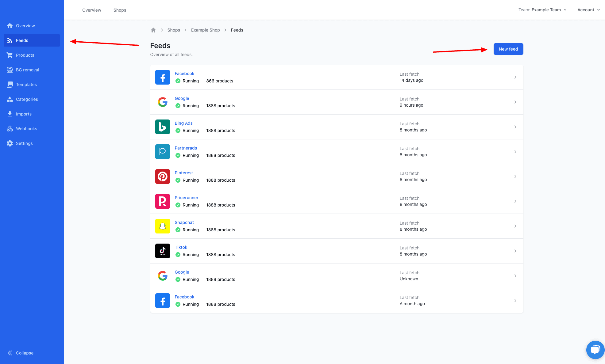Open the Account dropdown menu
605x364 pixels.
(588, 10)
